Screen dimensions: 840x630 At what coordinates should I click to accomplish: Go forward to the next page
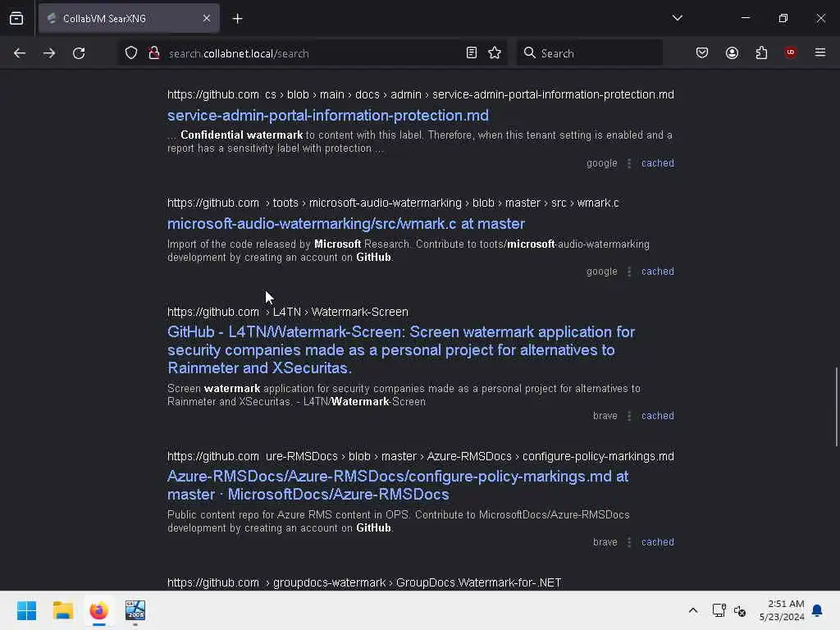(49, 53)
